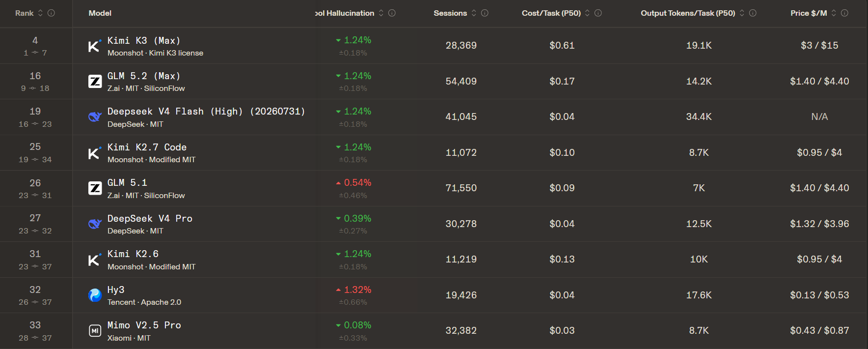Click price value $0.13 / $0.53
Viewport: 868px width, 349px height.
819,295
